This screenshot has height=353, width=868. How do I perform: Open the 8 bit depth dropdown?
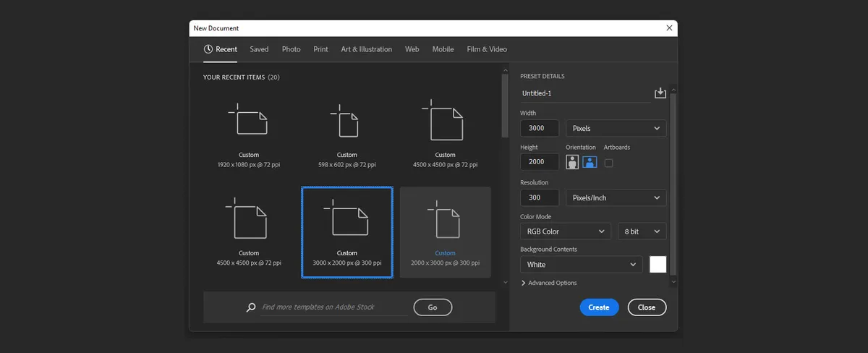[x=642, y=231]
